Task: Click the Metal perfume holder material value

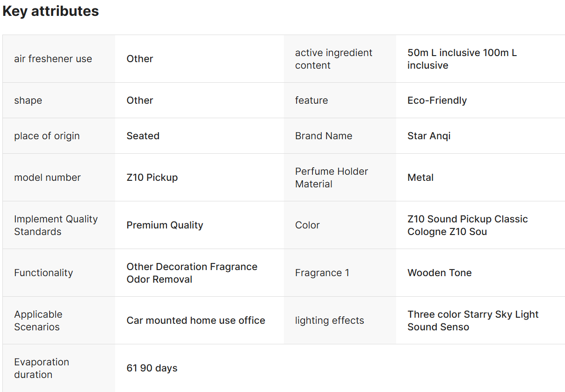Action: [x=420, y=178]
